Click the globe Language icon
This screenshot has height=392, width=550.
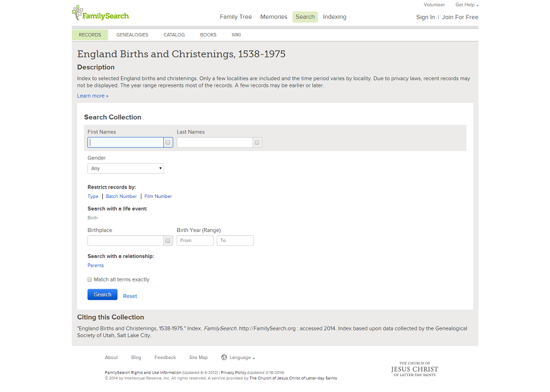click(x=224, y=357)
